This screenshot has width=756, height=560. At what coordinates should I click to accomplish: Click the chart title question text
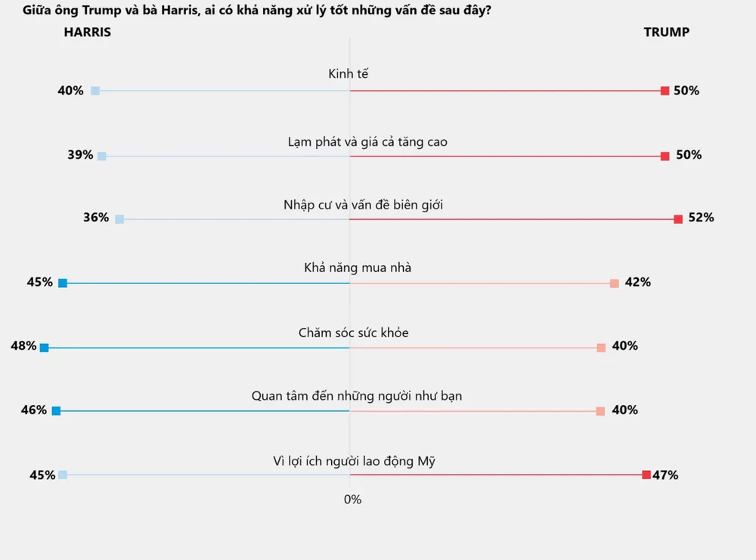pos(256,10)
